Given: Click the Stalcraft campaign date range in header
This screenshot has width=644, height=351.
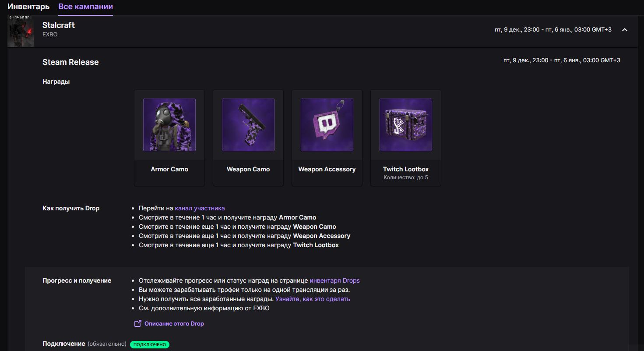Looking at the screenshot, I should tap(553, 30).
